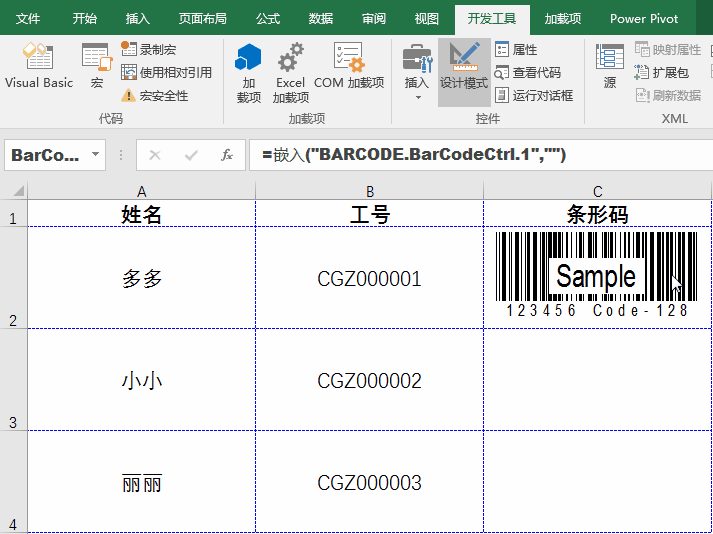Viewport: 713px width, 534px height.
Task: Select column B header
Action: click(370, 191)
